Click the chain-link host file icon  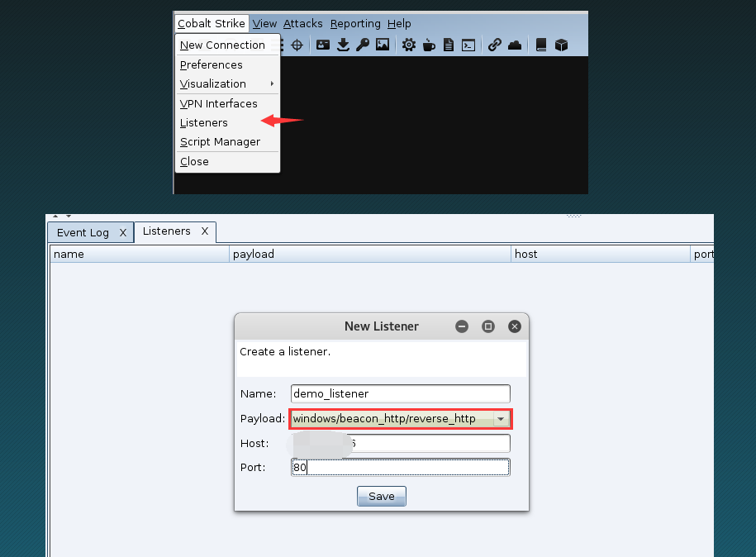tap(494, 45)
